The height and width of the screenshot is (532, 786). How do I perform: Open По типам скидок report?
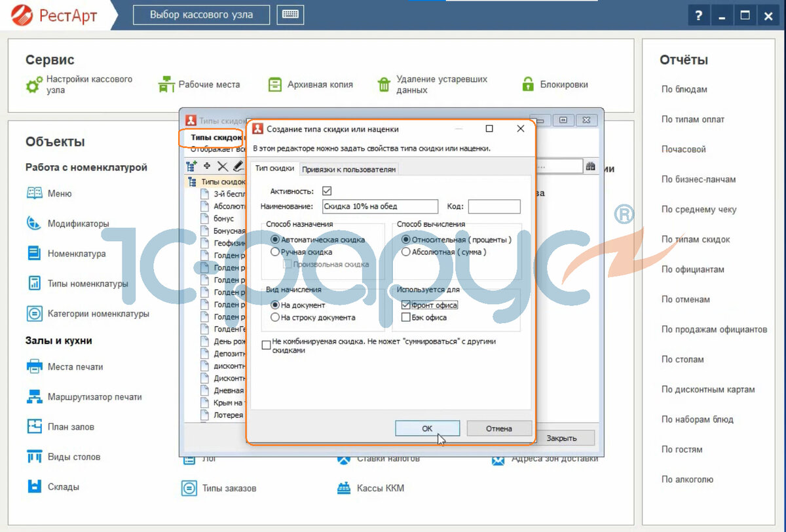696,240
